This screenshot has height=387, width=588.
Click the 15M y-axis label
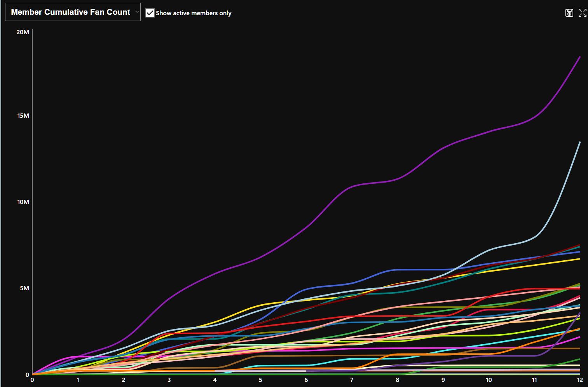(23, 116)
